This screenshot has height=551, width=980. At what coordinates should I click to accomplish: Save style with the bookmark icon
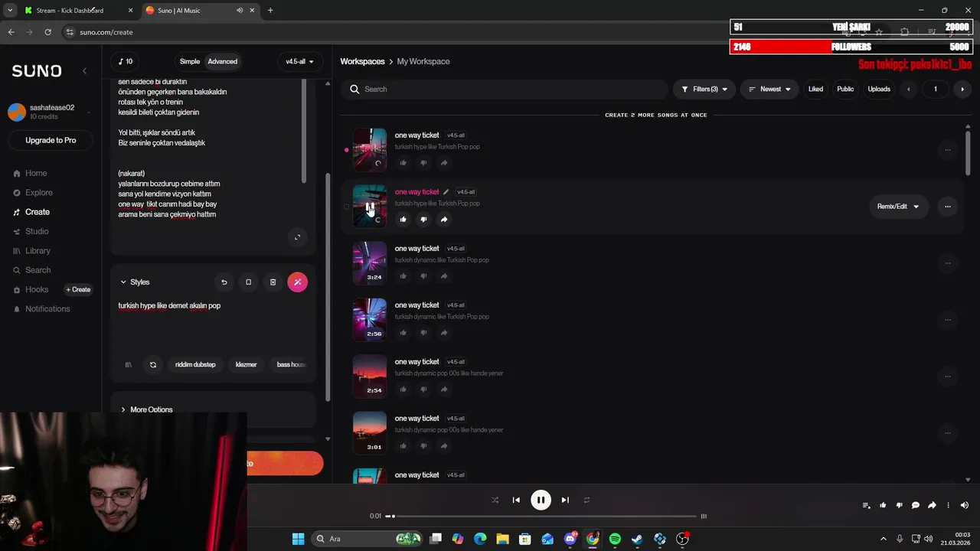pos(248,282)
